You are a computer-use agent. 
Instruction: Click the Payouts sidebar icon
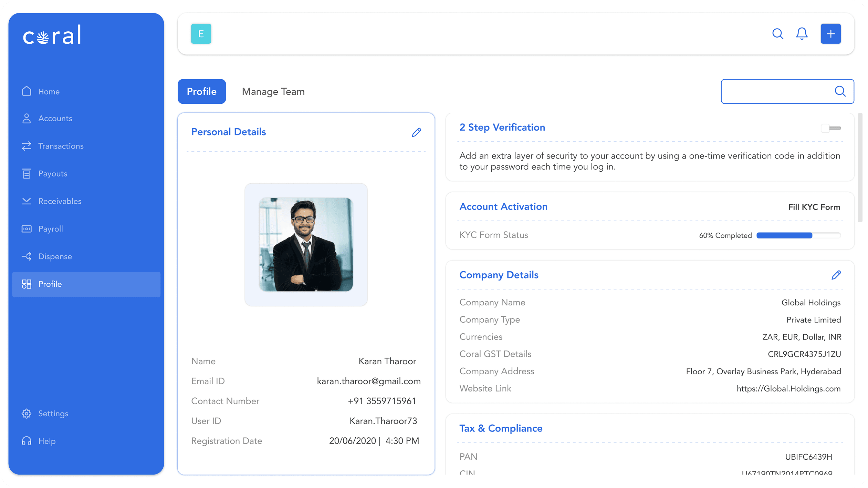(x=27, y=174)
